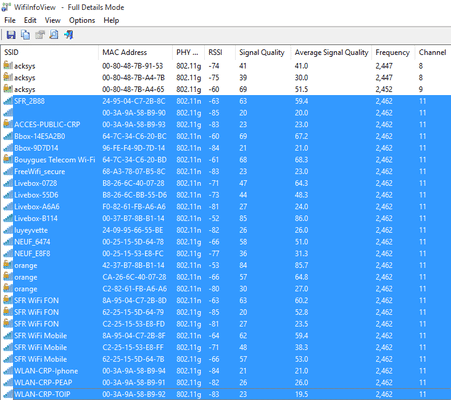
Task: Open the Edit menu
Action: click(x=30, y=20)
